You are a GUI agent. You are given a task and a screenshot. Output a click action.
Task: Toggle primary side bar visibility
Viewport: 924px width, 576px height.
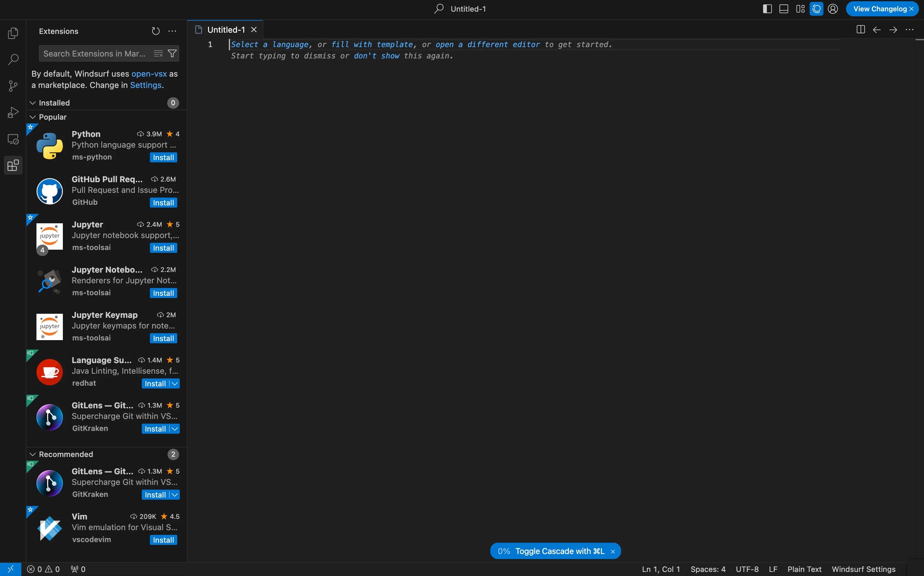(x=767, y=9)
